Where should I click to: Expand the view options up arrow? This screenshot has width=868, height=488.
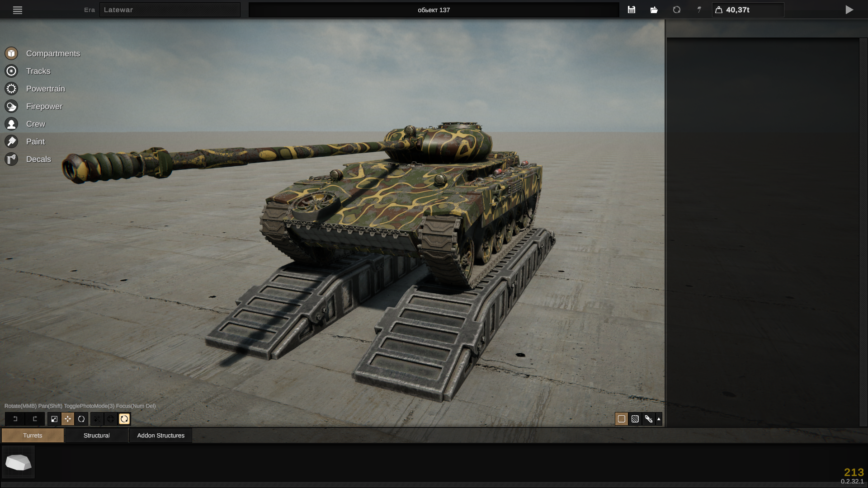pyautogui.click(x=659, y=419)
